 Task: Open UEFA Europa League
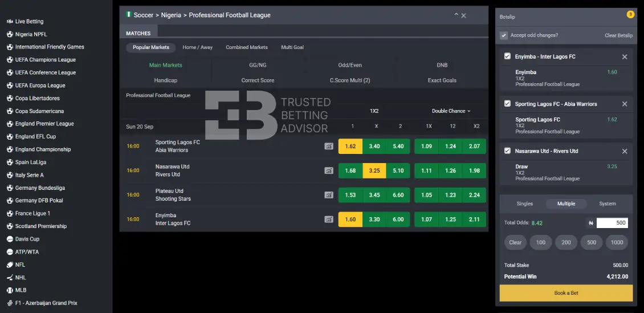pyautogui.click(x=36, y=86)
